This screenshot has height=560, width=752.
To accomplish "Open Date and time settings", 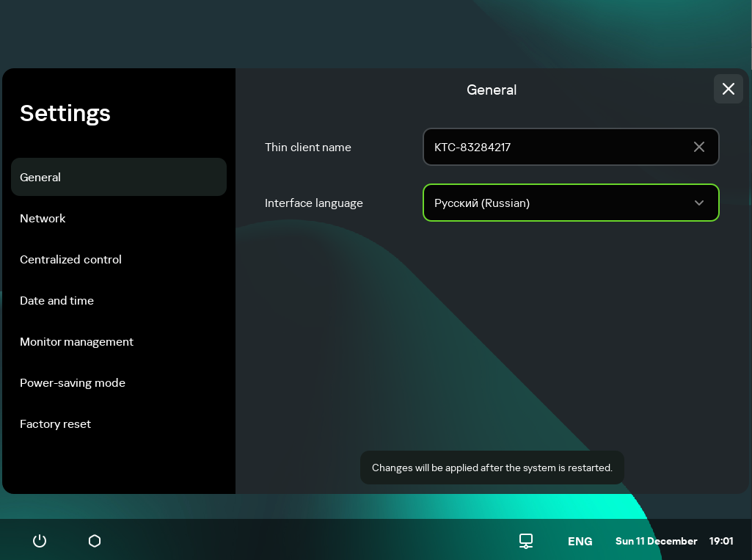I will pos(56,300).
